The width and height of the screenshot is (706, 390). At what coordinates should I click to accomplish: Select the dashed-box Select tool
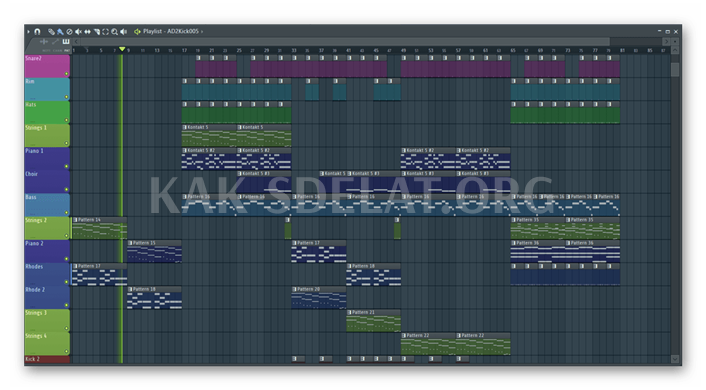point(105,32)
